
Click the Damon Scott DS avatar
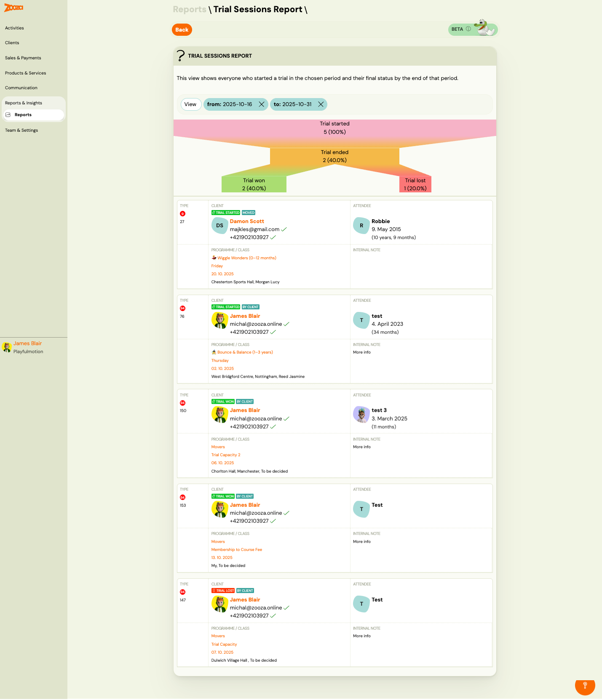point(219,226)
